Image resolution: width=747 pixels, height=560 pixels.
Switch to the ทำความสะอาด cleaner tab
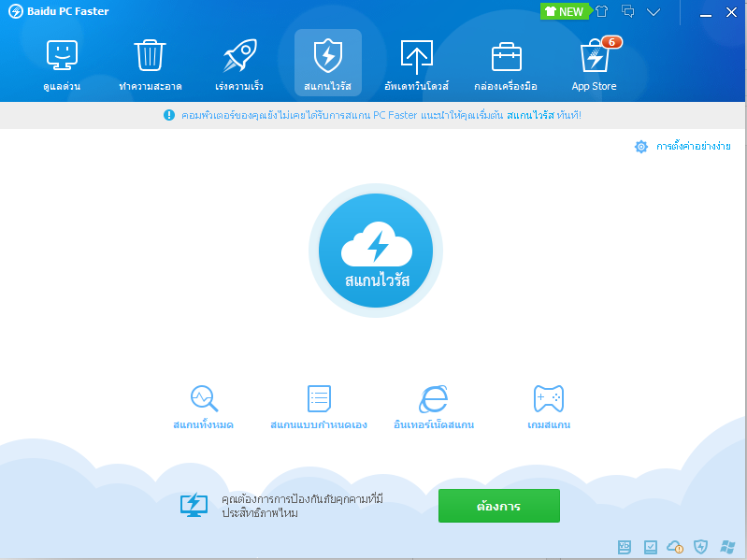pyautogui.click(x=151, y=64)
